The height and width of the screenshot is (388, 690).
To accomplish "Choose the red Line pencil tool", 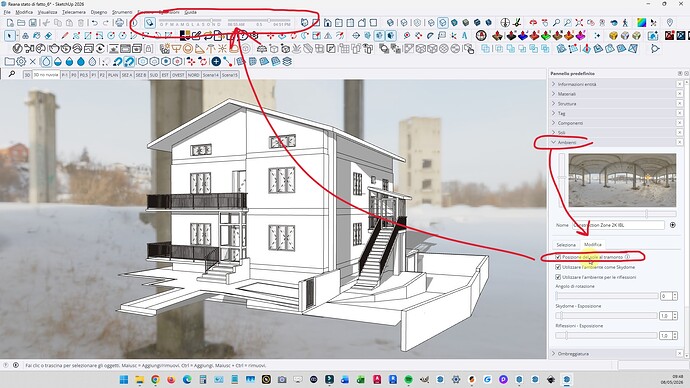I will [x=65, y=36].
